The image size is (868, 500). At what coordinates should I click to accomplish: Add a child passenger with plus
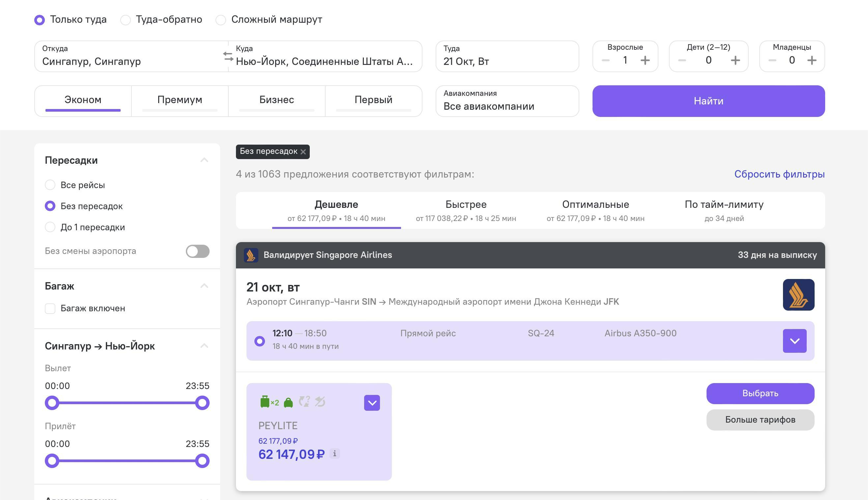click(735, 60)
